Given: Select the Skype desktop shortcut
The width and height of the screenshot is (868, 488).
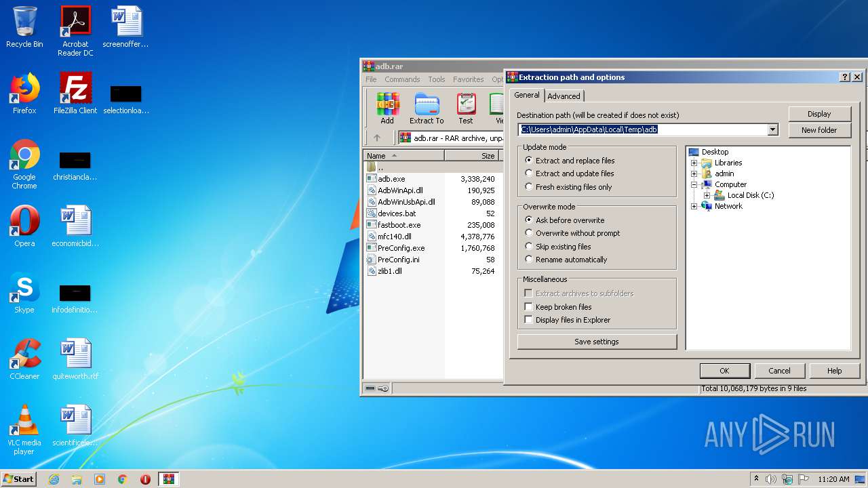Looking at the screenshot, I should (x=24, y=293).
